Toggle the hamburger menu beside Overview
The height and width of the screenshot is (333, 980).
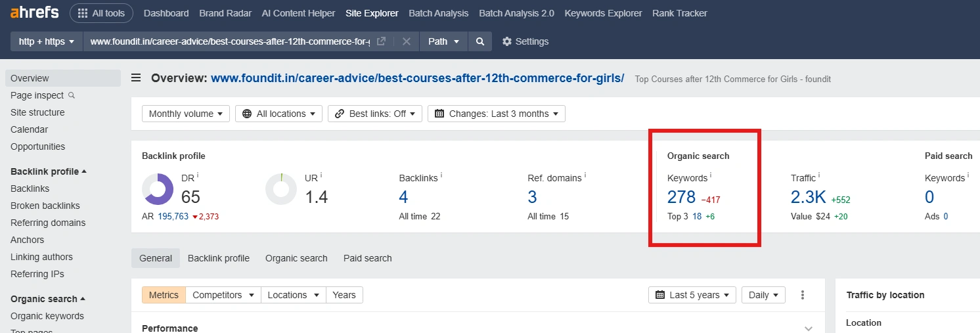point(136,78)
